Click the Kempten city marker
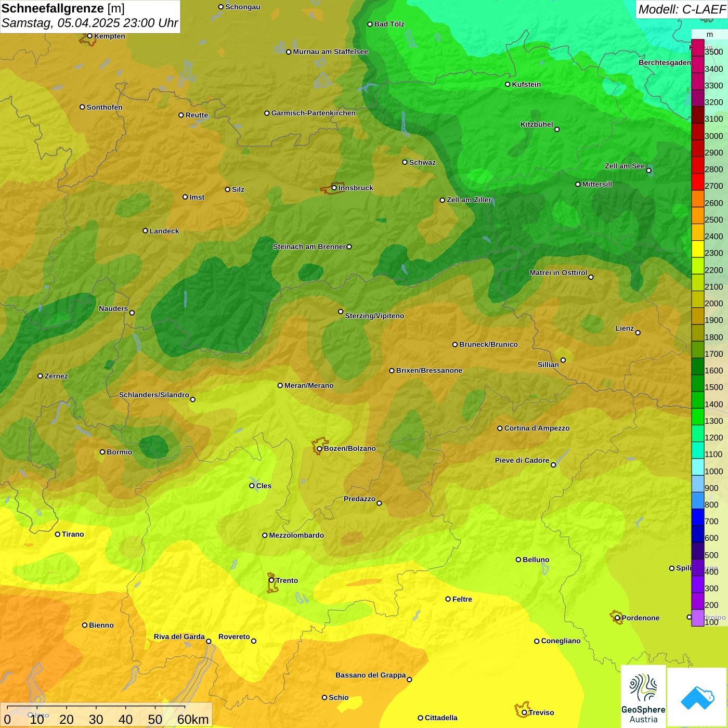Viewport: 728px width, 728px height. (x=89, y=36)
